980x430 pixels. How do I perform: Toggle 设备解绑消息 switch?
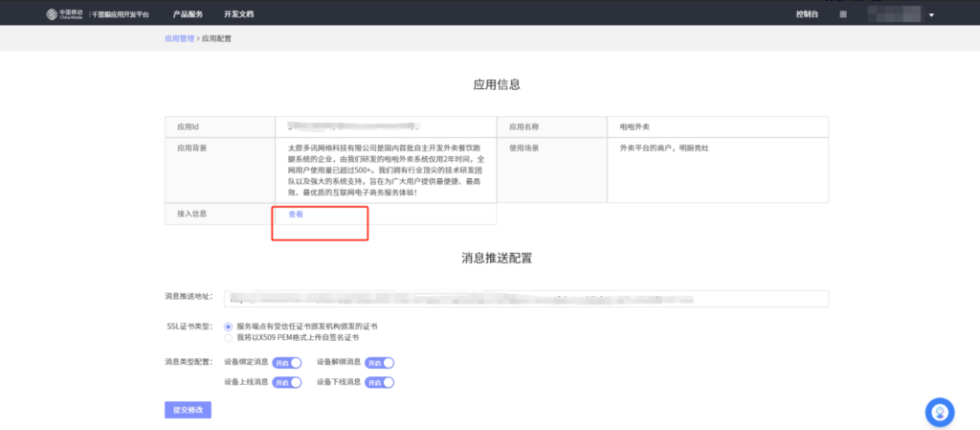379,363
